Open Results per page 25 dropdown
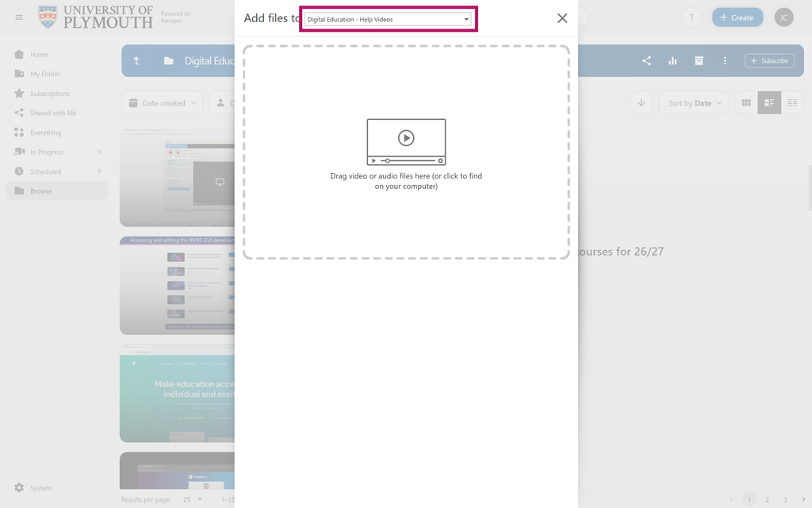Image resolution: width=812 pixels, height=508 pixels. point(193,499)
